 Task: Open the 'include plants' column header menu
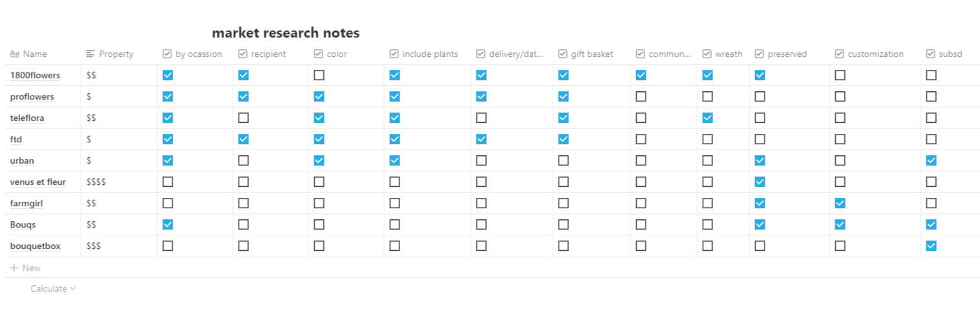pyautogui.click(x=430, y=54)
